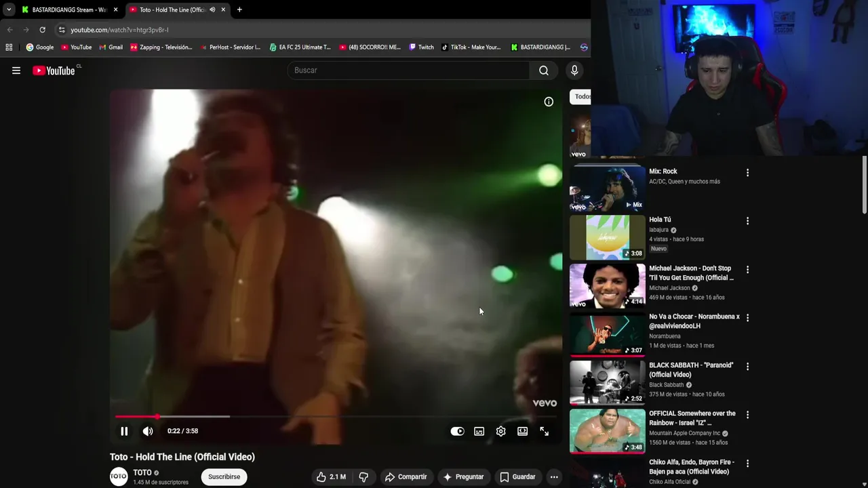This screenshot has width=868, height=488.
Task: Close the Toto - Hold The Line tab
Action: point(223,9)
